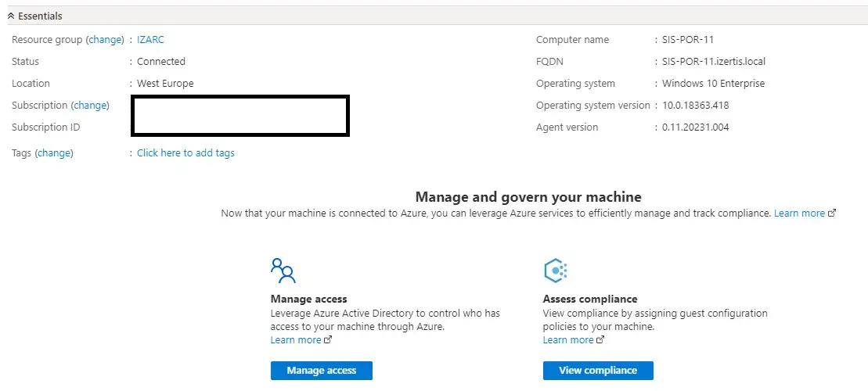Screen dimensions: 868x391
Task: Click external-link icon after the top Learn more
Action: [x=832, y=213]
